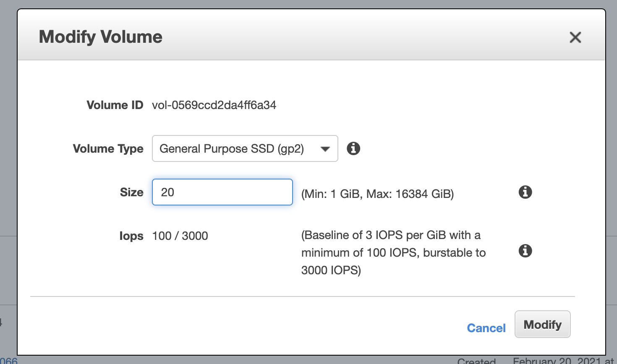Focus the Size input field containing 20
617x364 pixels.
(x=222, y=192)
